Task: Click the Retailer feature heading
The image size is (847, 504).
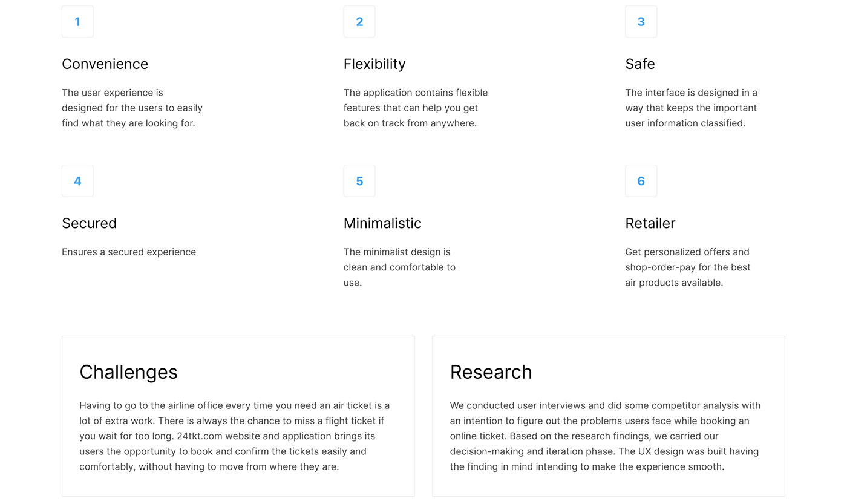Action: [650, 223]
